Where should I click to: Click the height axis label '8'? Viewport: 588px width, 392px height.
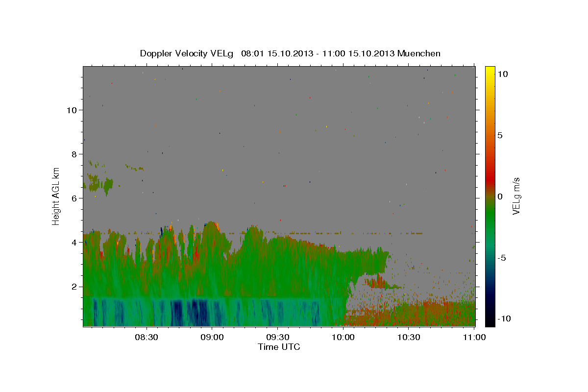[73, 154]
